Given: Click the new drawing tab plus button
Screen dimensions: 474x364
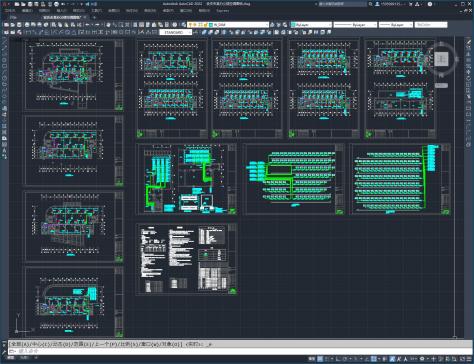Looking at the screenshot, I should (x=94, y=17).
